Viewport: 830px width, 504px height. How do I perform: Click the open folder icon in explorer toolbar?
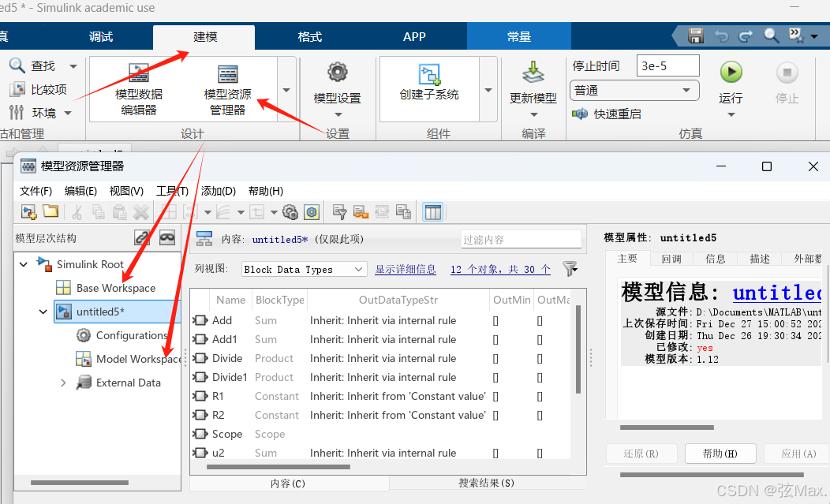(50, 211)
